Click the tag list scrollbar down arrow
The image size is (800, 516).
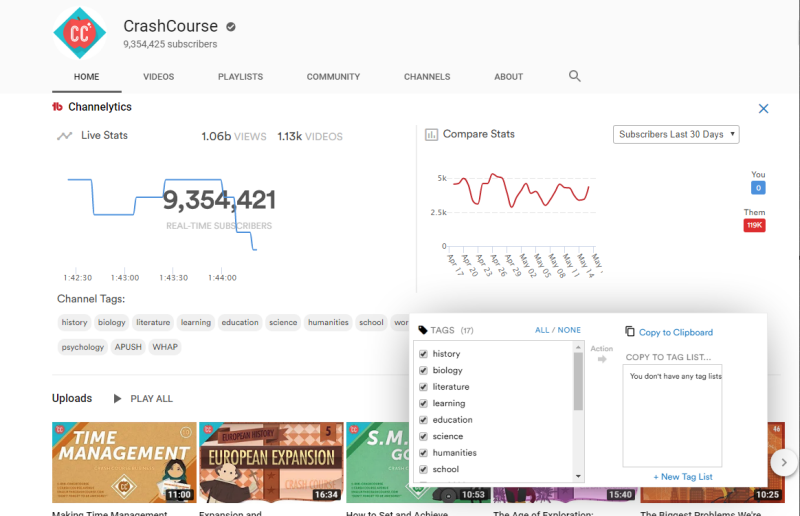pos(578,476)
